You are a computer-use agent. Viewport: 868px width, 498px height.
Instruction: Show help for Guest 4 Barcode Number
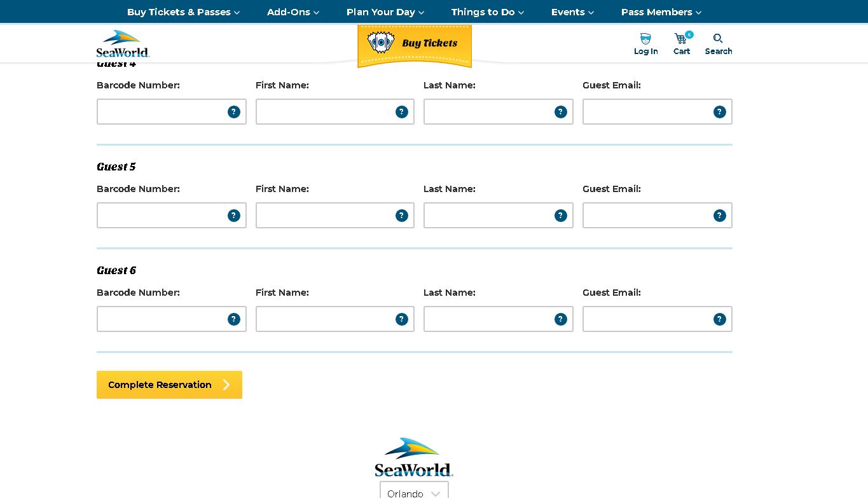click(234, 112)
